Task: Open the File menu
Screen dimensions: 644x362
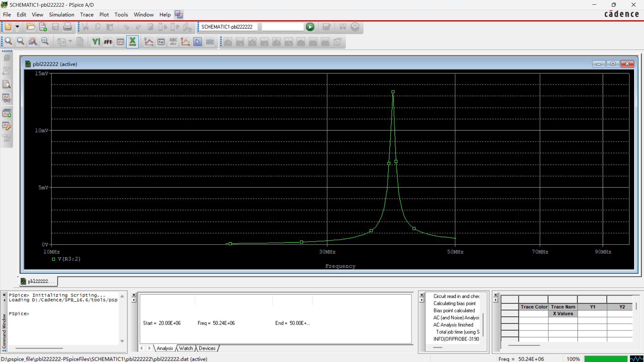Action: [x=7, y=14]
